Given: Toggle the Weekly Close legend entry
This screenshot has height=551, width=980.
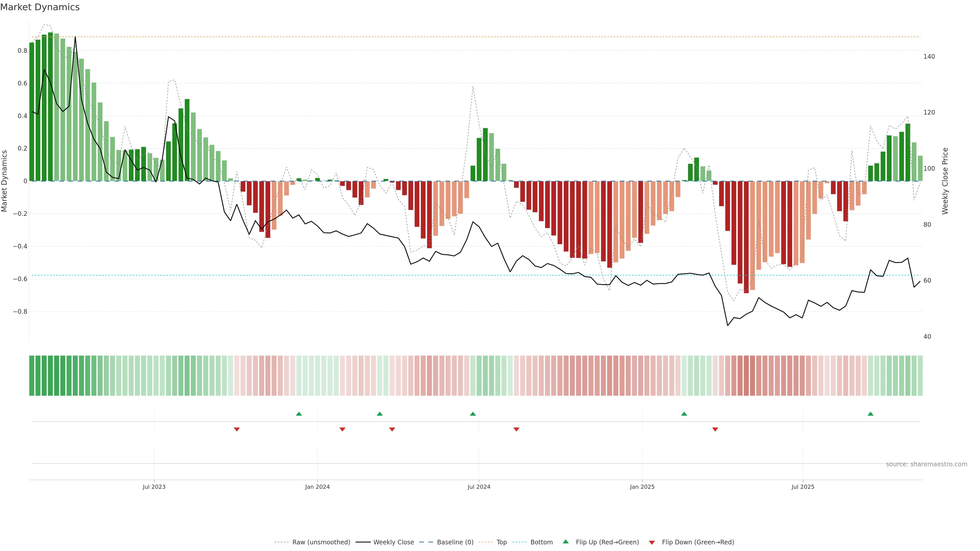Looking at the screenshot, I should click(393, 542).
